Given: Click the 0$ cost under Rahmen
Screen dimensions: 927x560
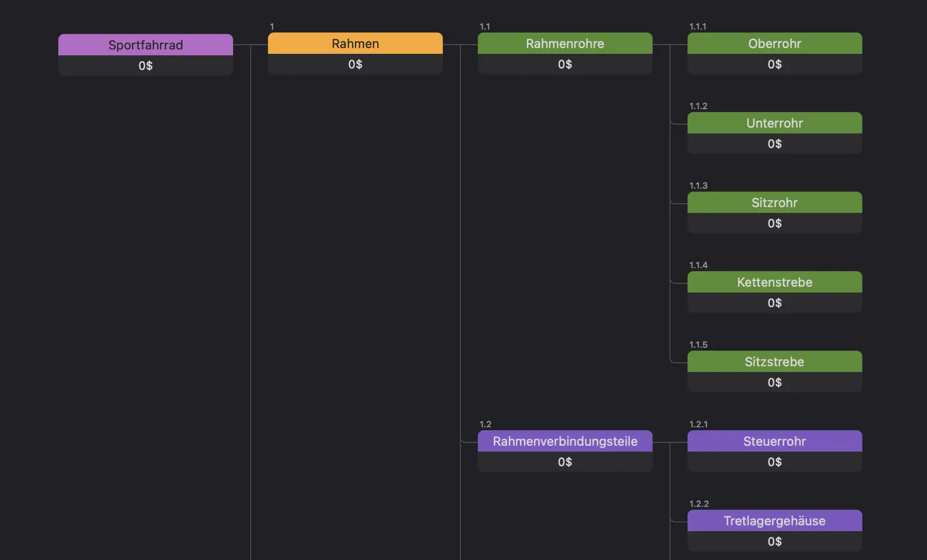Looking at the screenshot, I should 355,64.
